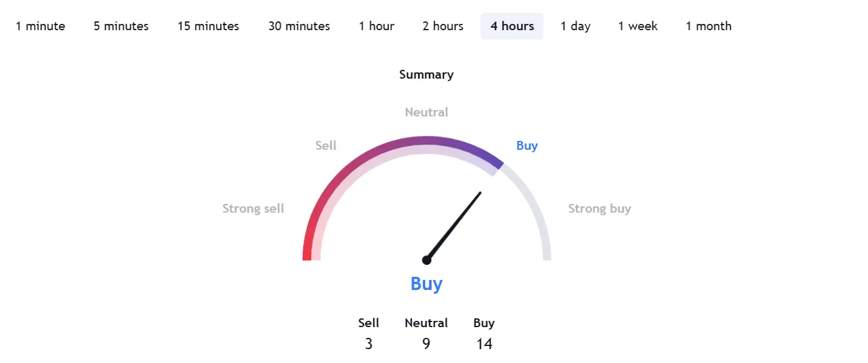This screenshot has height=363, width=868.
Task: Click the large blue Buy result
Action: 426,283
